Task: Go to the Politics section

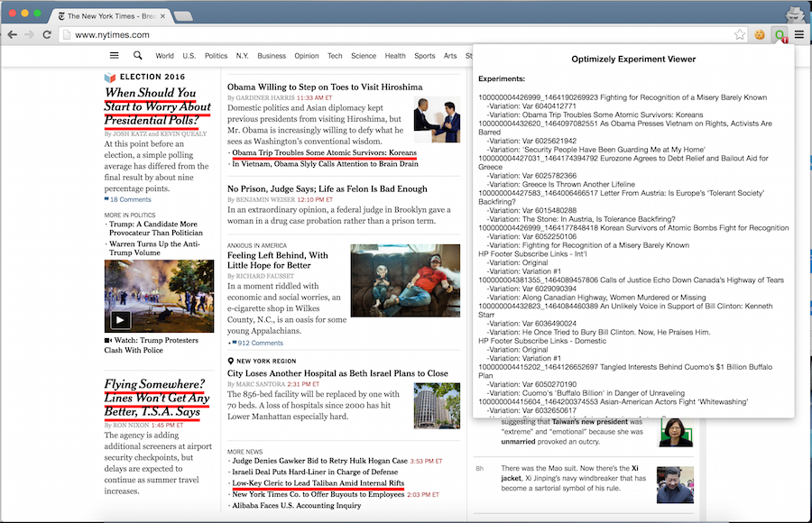Action: [216, 56]
